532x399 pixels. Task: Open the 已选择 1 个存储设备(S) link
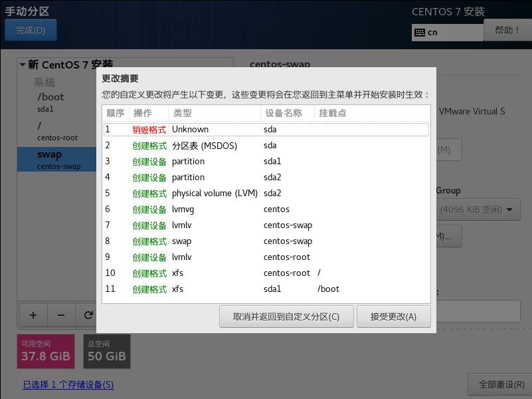[68, 384]
